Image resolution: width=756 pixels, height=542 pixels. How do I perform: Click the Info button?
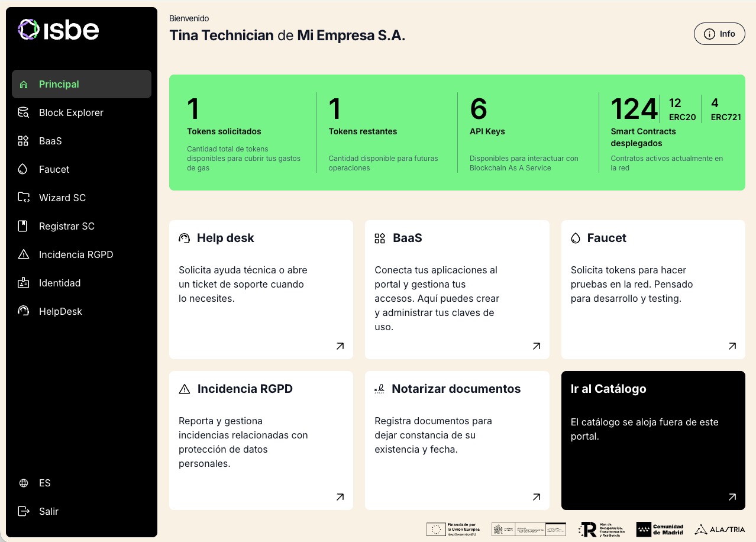tap(719, 34)
